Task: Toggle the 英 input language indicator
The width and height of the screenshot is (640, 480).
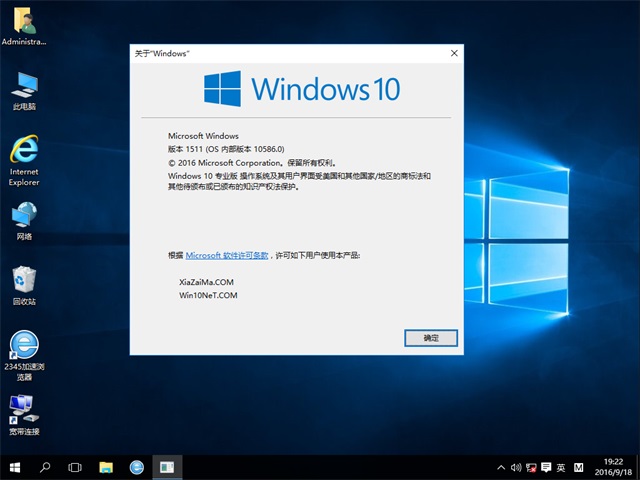Action: (x=561, y=467)
